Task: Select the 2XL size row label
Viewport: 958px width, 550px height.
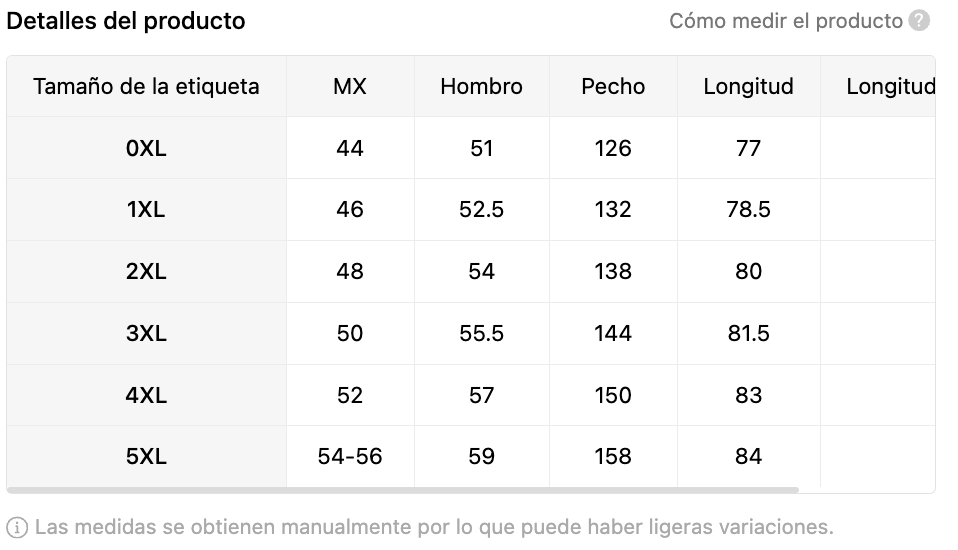Action: tap(146, 271)
